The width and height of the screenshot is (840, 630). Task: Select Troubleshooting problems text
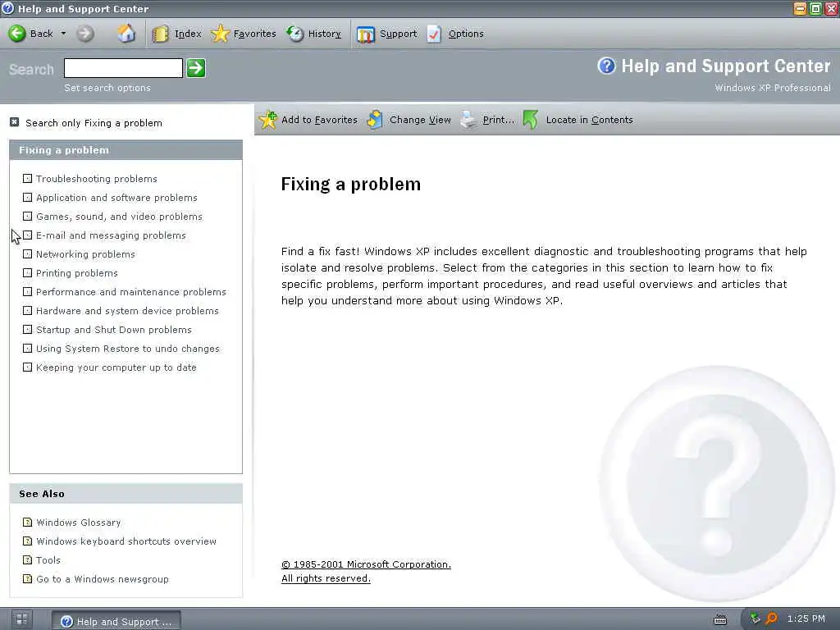coord(97,178)
